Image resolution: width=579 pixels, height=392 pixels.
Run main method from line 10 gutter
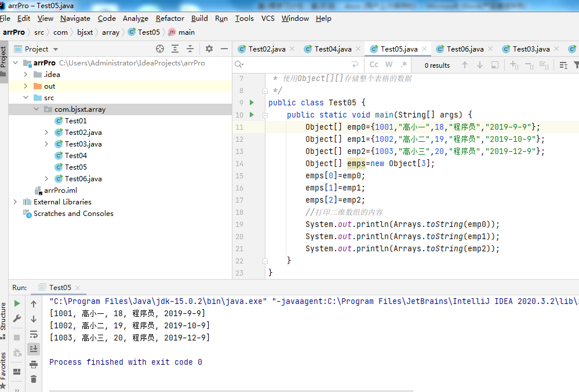click(252, 115)
